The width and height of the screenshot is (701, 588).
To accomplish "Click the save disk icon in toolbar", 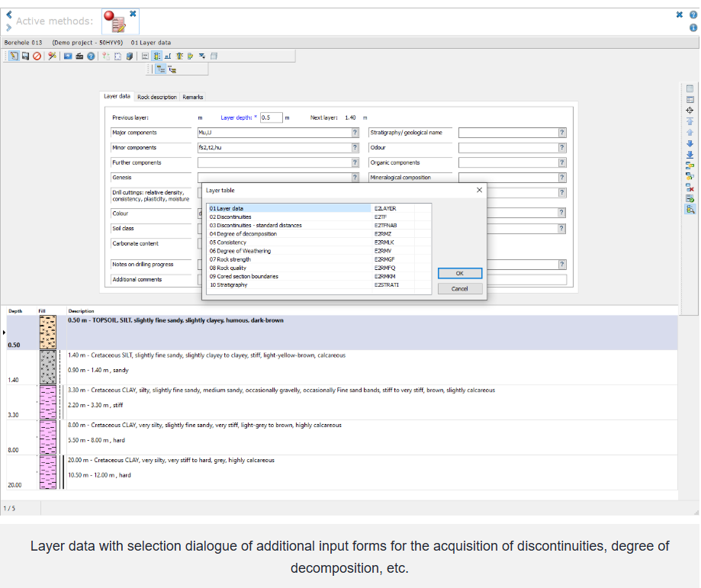I will (x=25, y=56).
